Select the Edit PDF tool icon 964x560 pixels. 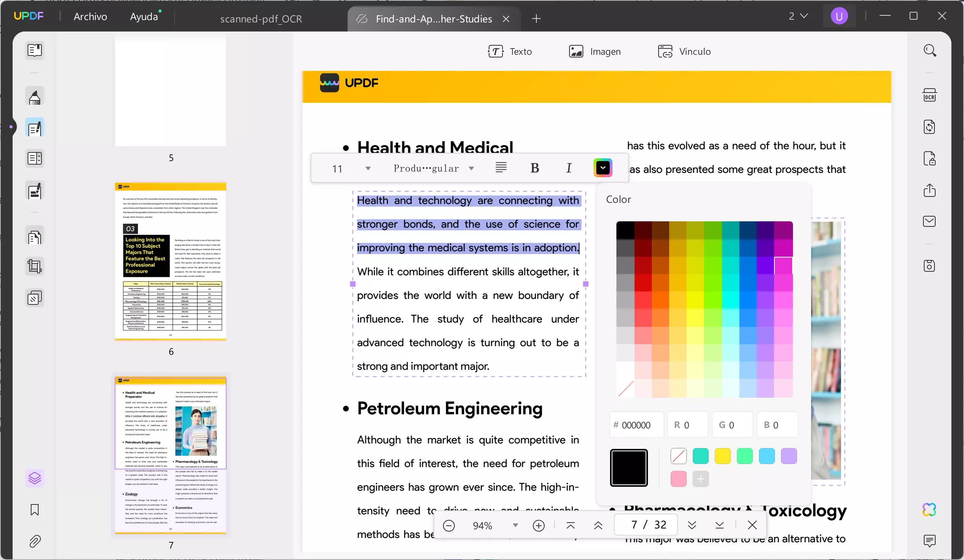coord(35,128)
